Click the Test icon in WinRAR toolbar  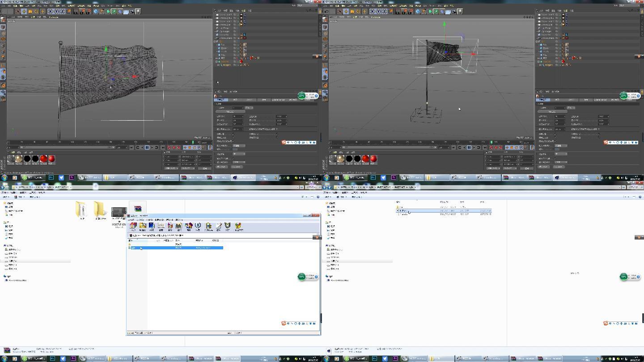point(152,226)
